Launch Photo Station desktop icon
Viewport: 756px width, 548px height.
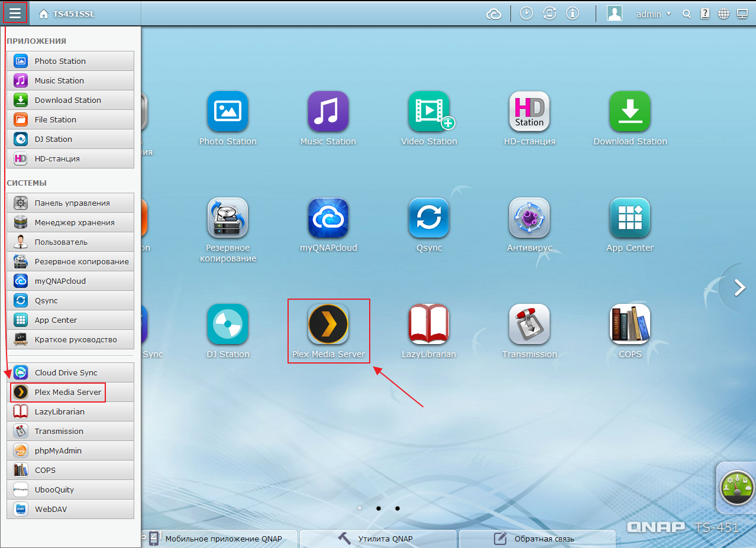(228, 112)
